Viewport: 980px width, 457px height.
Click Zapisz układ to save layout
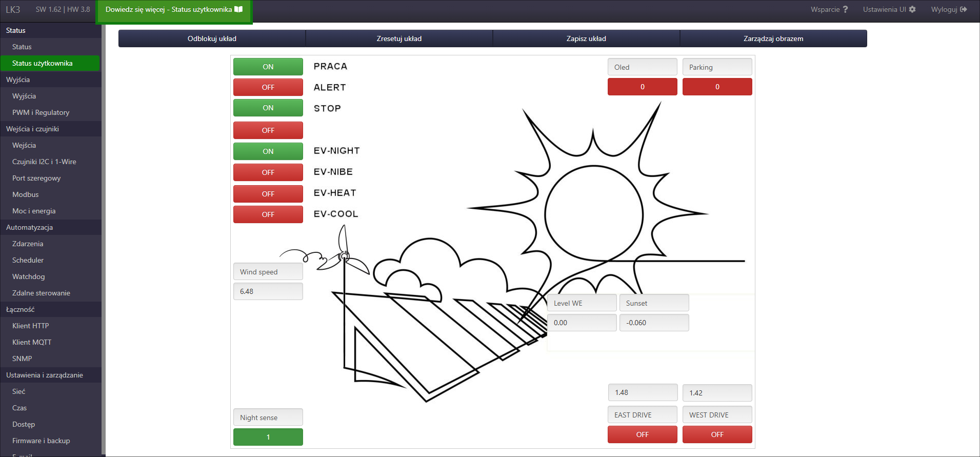coord(586,38)
